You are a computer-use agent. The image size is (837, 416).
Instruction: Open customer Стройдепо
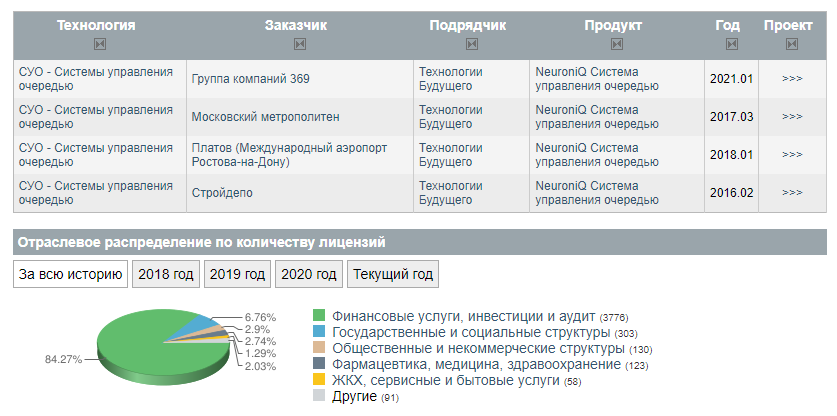[x=222, y=193]
